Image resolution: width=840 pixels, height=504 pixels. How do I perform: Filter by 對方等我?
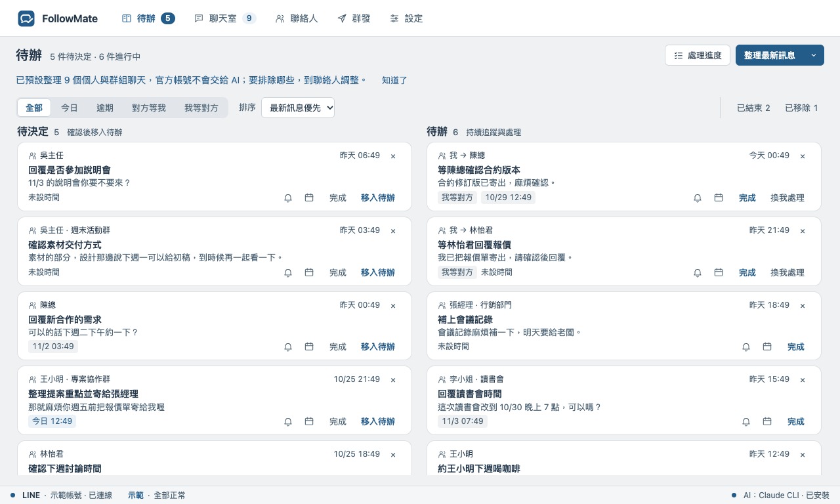149,108
